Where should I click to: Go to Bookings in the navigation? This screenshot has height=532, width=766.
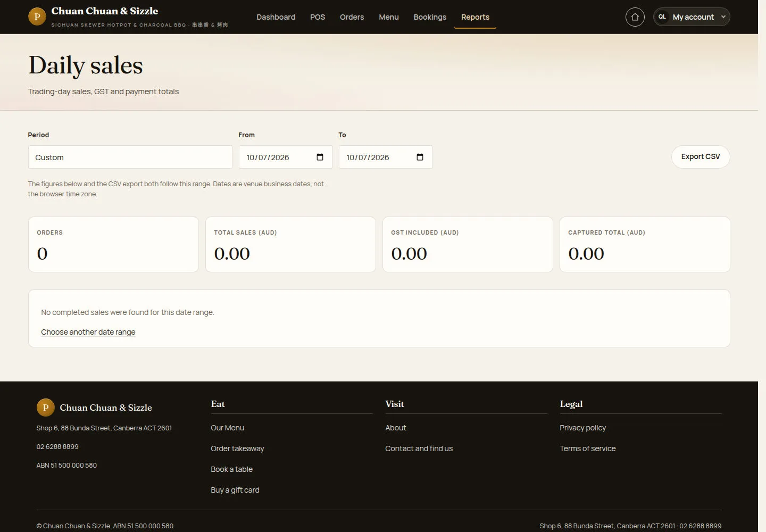[x=430, y=17]
